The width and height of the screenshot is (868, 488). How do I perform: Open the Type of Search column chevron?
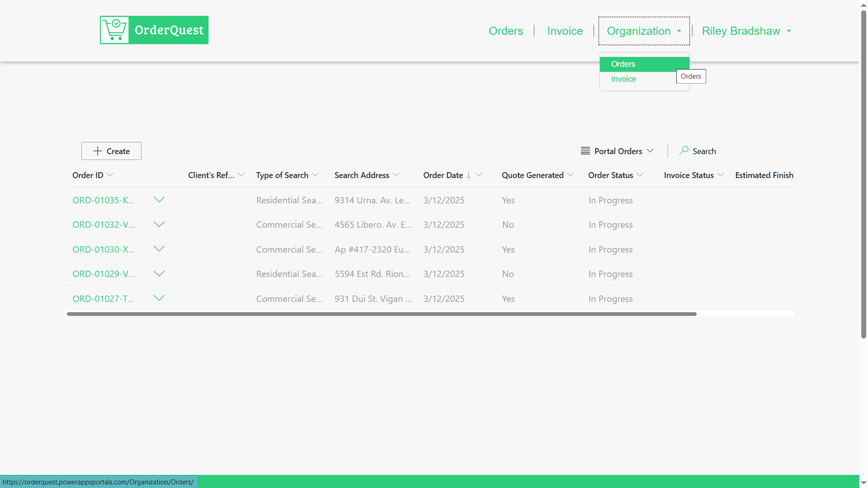coord(315,175)
